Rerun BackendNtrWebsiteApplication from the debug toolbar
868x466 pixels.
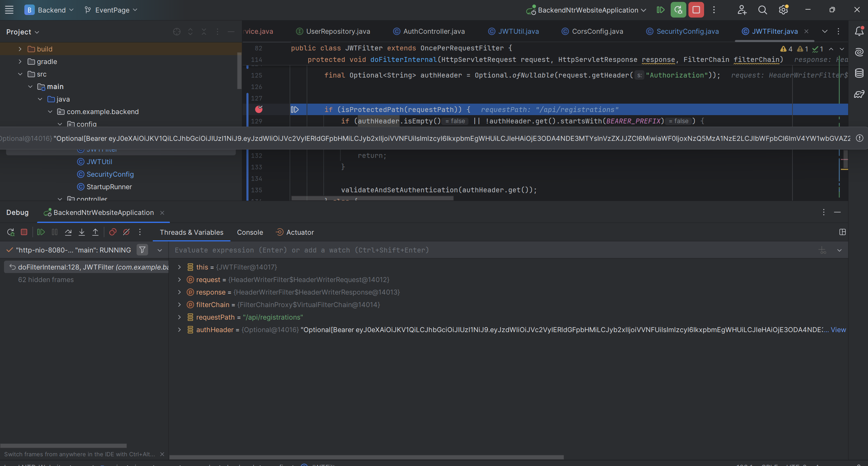10,232
